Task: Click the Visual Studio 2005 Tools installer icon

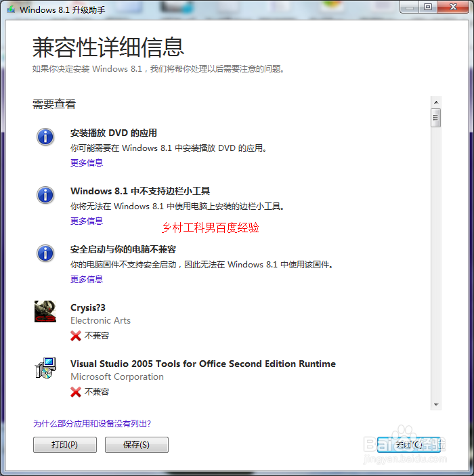Action: point(45,368)
